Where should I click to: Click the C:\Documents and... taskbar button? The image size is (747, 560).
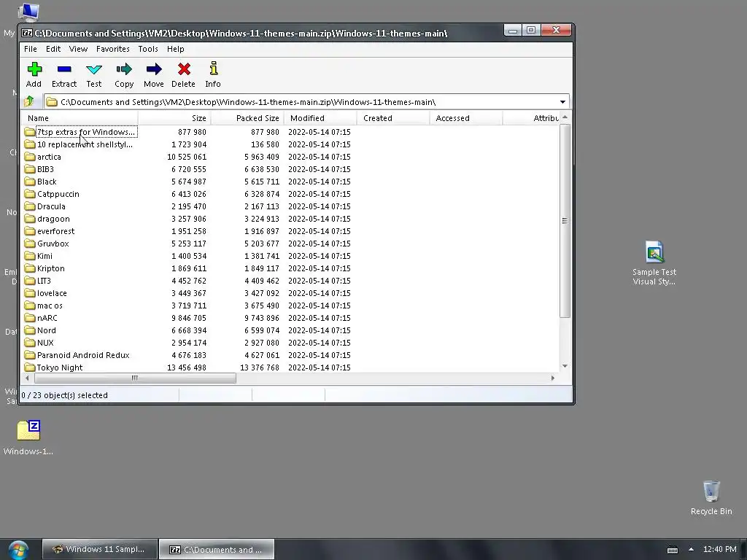(217, 550)
